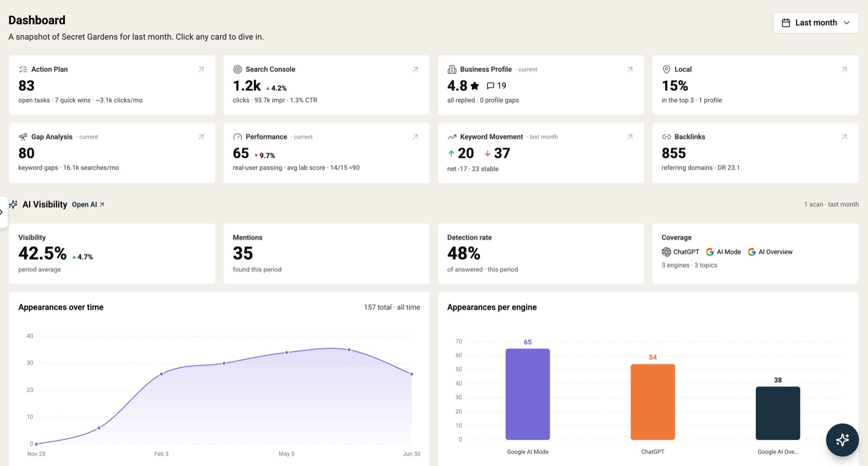The width and height of the screenshot is (868, 466).
Task: Click the ChatGPT logo in Coverage
Action: coord(666,252)
